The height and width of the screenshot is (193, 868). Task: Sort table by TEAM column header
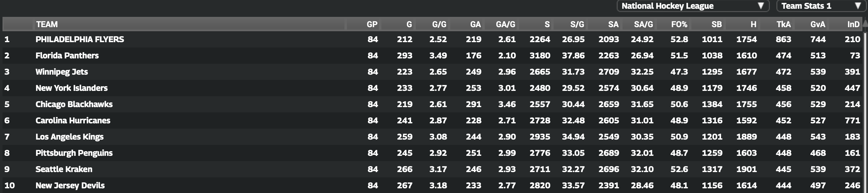[47, 24]
